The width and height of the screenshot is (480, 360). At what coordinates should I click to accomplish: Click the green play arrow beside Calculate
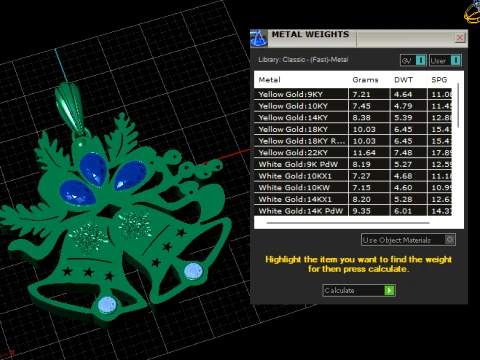tap(389, 290)
